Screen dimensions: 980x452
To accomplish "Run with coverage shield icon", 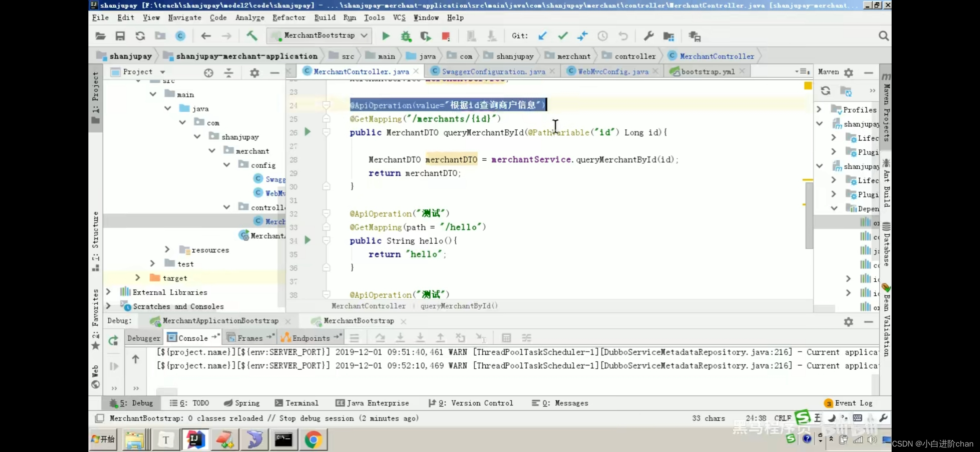I will click(426, 36).
